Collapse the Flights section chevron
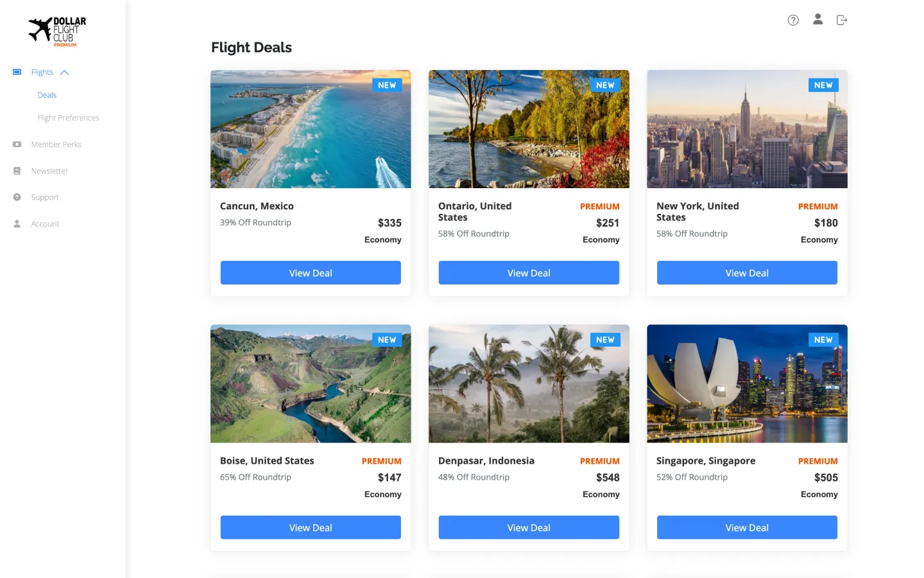Image resolution: width=924 pixels, height=578 pixels. point(64,72)
